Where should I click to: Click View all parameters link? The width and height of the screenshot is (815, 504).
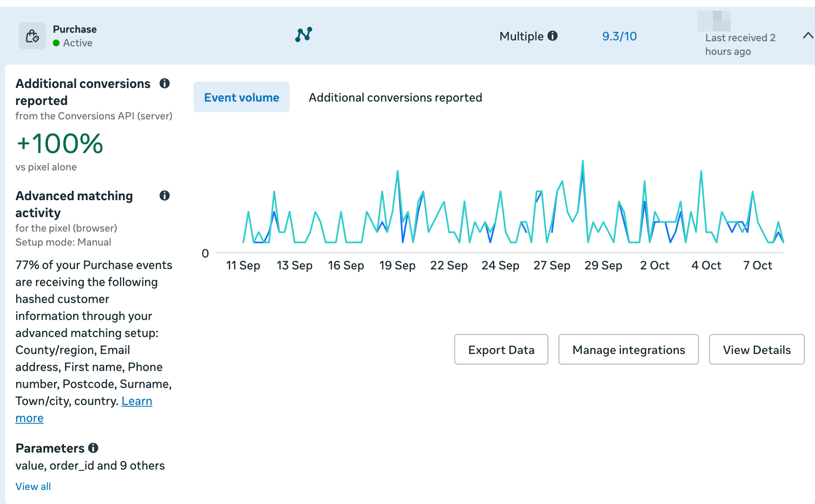point(33,487)
